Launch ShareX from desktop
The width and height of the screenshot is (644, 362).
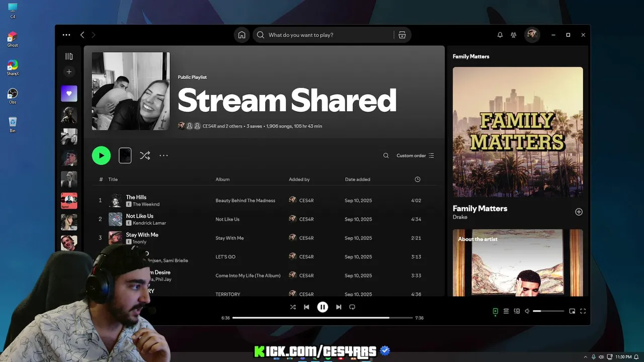point(13,68)
